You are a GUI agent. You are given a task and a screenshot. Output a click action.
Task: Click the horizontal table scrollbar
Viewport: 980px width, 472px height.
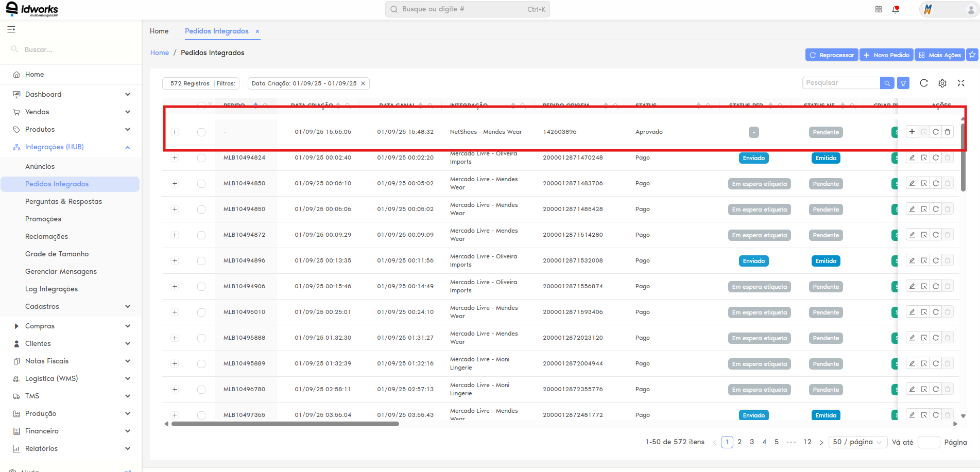point(285,424)
